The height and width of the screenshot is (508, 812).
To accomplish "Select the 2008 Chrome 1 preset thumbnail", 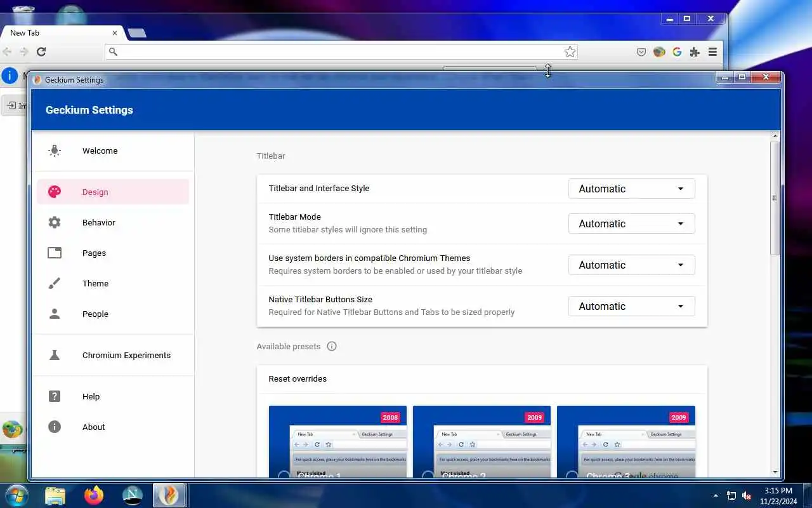I will pyautogui.click(x=337, y=441).
